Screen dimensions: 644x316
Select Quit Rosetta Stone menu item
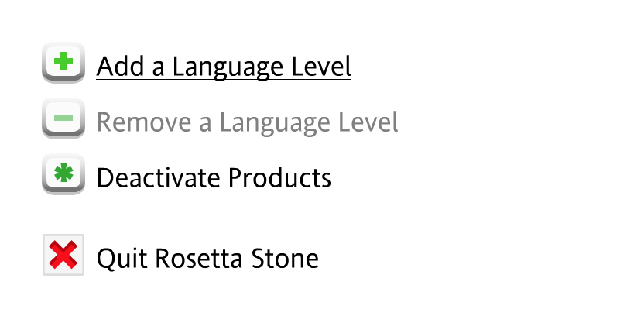[207, 258]
